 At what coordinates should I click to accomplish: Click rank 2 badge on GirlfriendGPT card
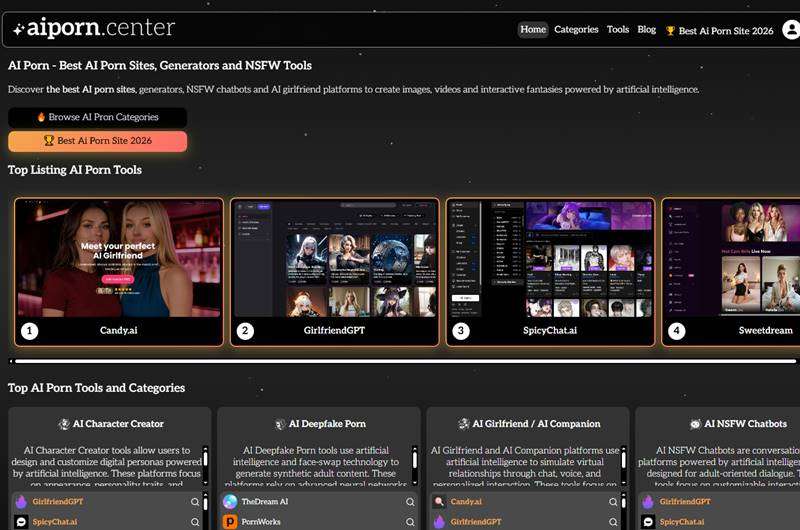[245, 331]
